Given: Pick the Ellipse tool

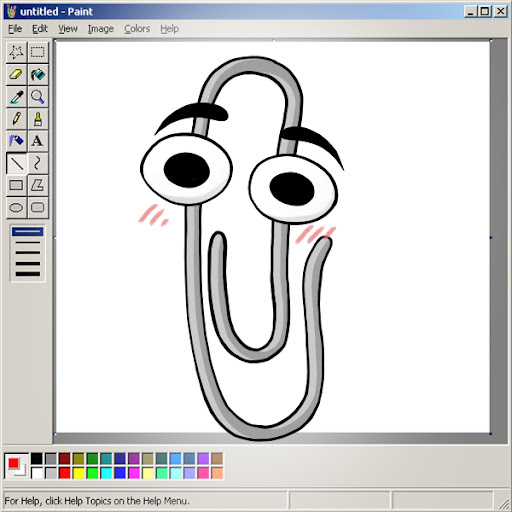Looking at the screenshot, I should click(16, 208).
